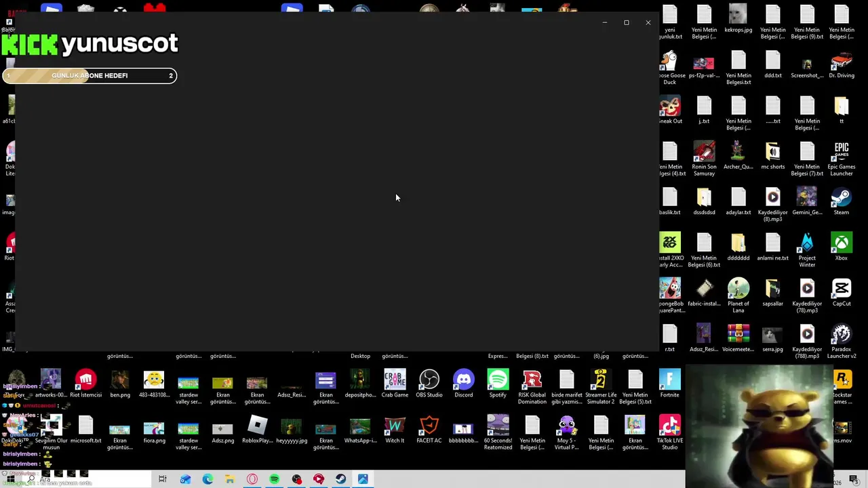The height and width of the screenshot is (488, 868).
Task: Open the FACEIT AC shortcut
Action: 429,429
